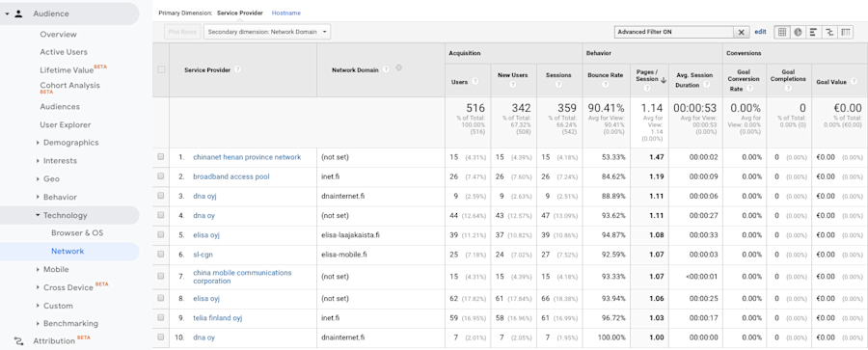Open the sl-cgn service provider link
The height and width of the screenshot is (350, 868).
pos(203,255)
